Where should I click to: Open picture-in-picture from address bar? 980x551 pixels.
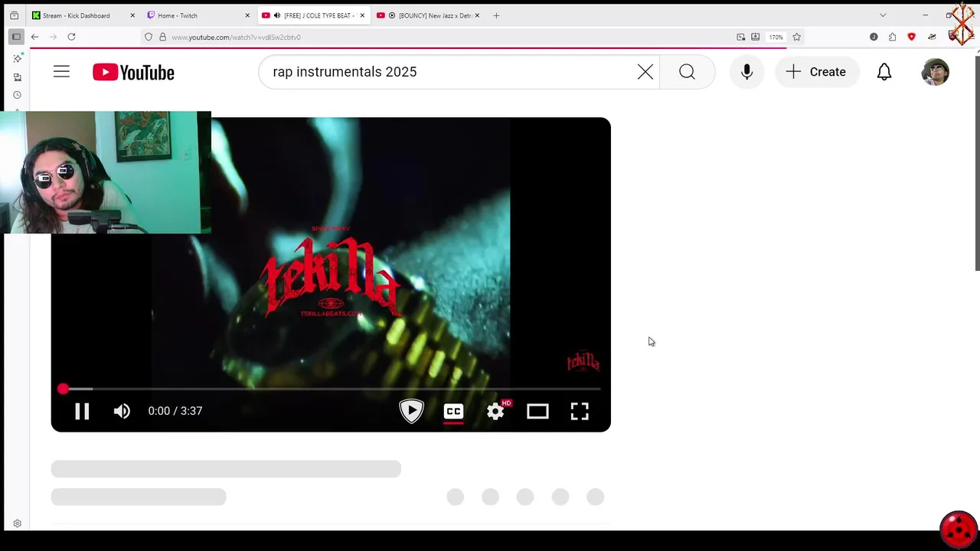pyautogui.click(x=740, y=37)
